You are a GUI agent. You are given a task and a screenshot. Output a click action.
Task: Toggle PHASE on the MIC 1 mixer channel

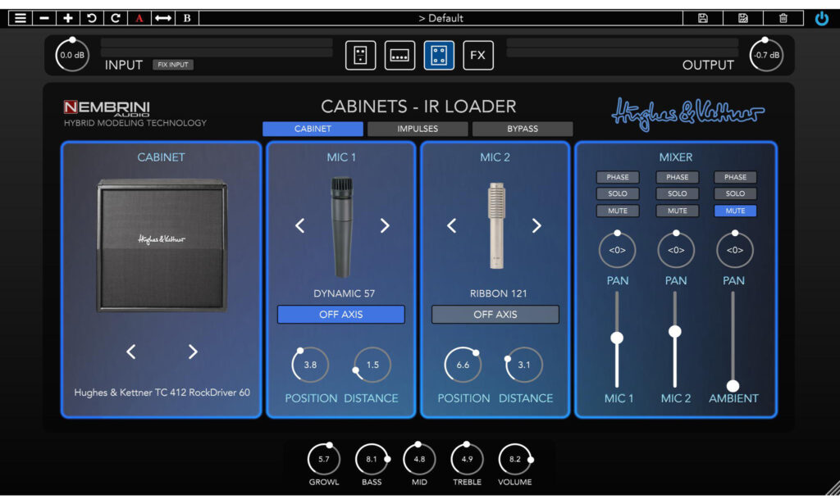pyautogui.click(x=618, y=177)
